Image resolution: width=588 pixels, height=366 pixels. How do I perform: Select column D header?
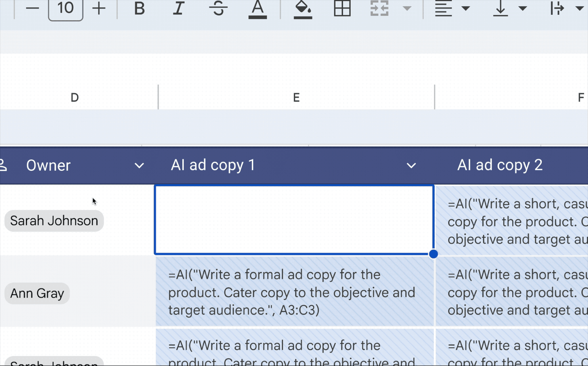(x=74, y=97)
